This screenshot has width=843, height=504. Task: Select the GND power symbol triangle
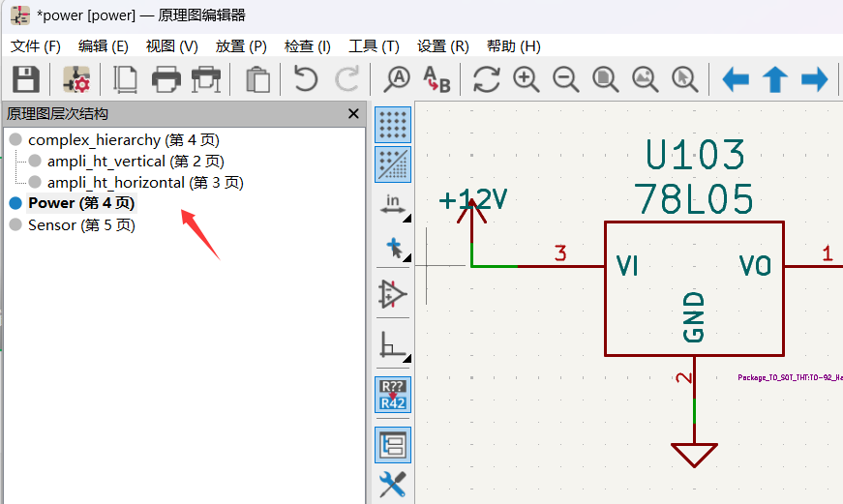click(694, 455)
